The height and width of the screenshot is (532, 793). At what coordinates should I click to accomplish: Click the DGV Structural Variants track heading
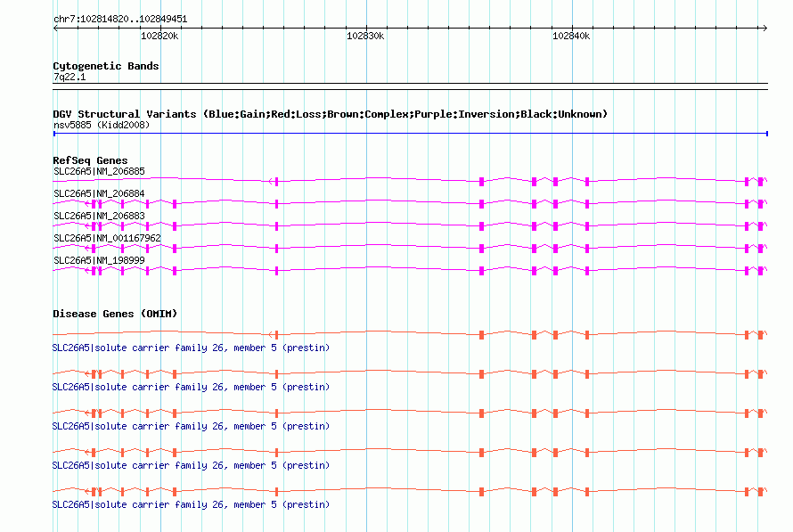tap(330, 114)
